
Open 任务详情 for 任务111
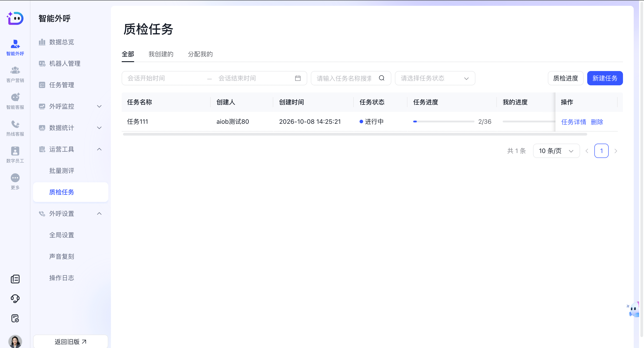click(x=574, y=122)
